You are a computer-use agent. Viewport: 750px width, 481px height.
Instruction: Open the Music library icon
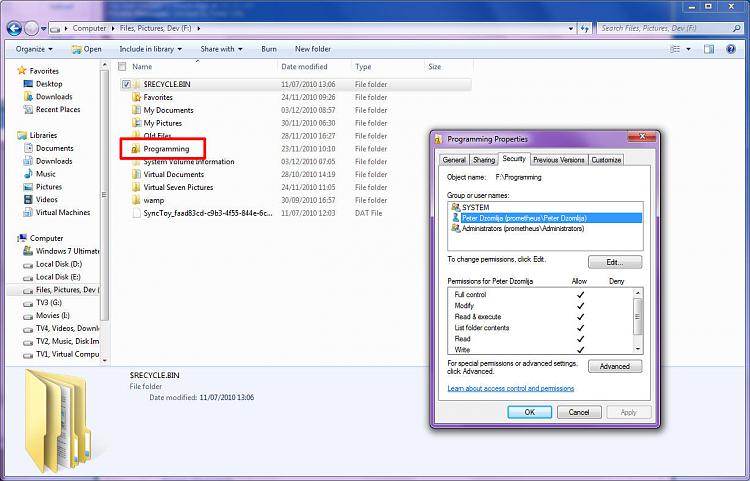(28, 174)
